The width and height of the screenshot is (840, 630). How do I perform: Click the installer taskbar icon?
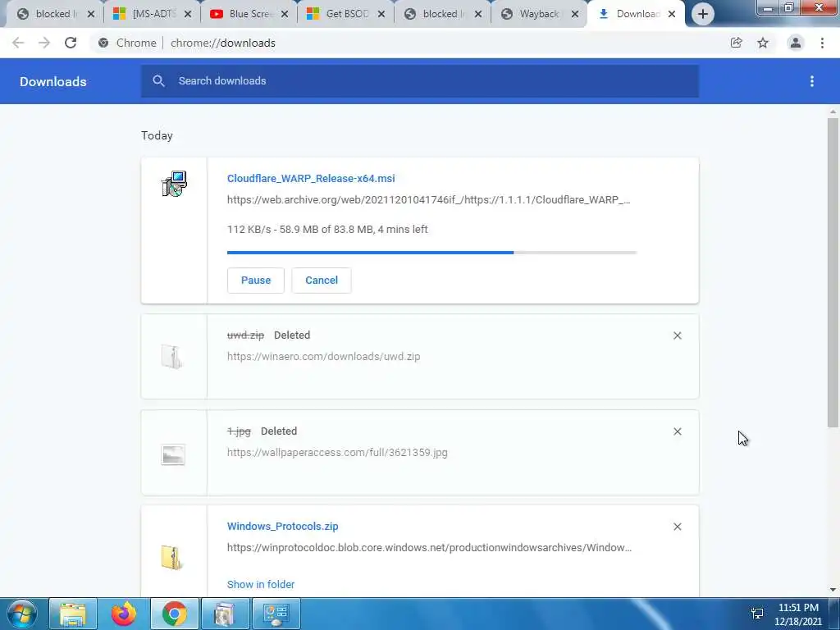(225, 614)
